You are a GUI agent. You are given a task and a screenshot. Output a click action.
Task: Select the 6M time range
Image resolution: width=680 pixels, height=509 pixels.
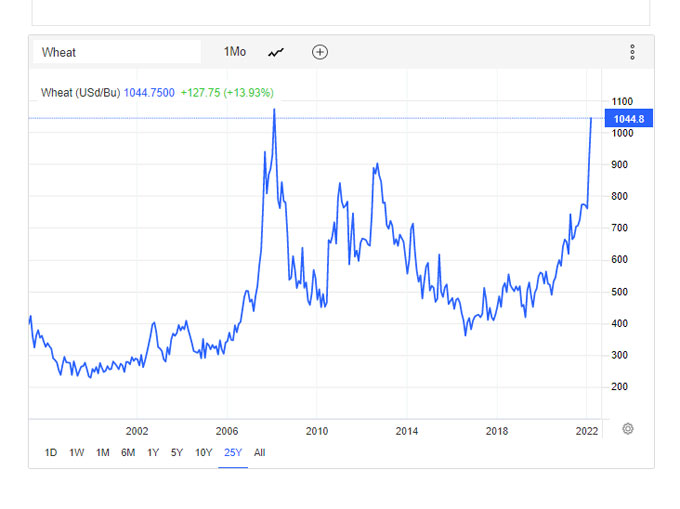point(128,452)
